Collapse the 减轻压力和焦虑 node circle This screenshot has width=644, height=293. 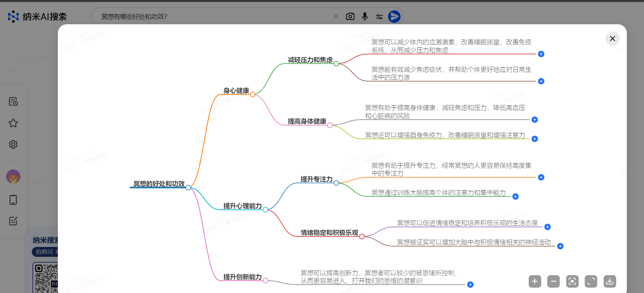tap(336, 64)
